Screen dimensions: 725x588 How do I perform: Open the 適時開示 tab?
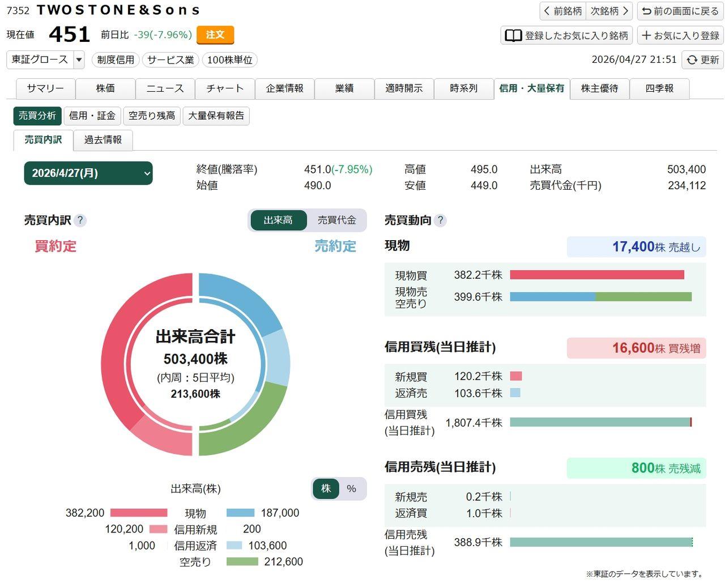pos(404,88)
